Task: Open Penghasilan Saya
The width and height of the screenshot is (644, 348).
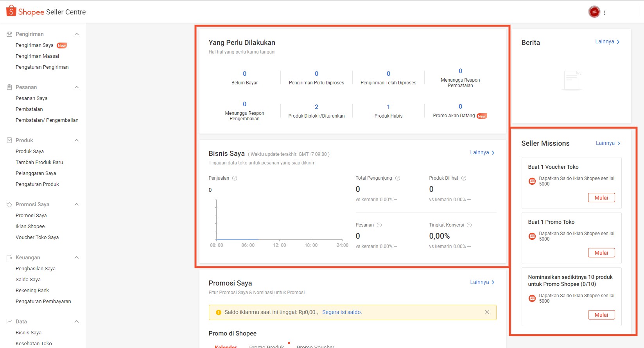Action: pyautogui.click(x=36, y=269)
